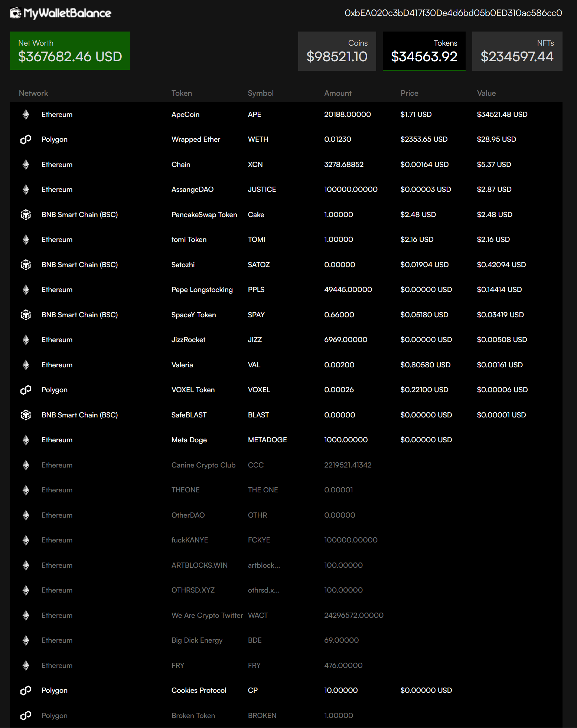Click the BROKEN symbol cell
This screenshot has width=577, height=728.
(262, 716)
